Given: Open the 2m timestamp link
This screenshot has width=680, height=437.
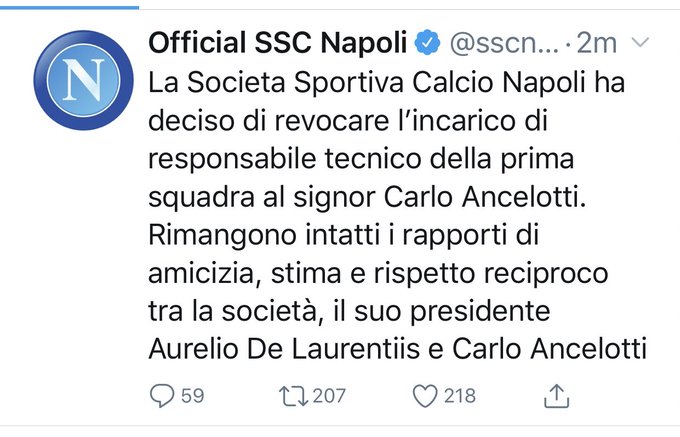Looking at the screenshot, I should (604, 44).
